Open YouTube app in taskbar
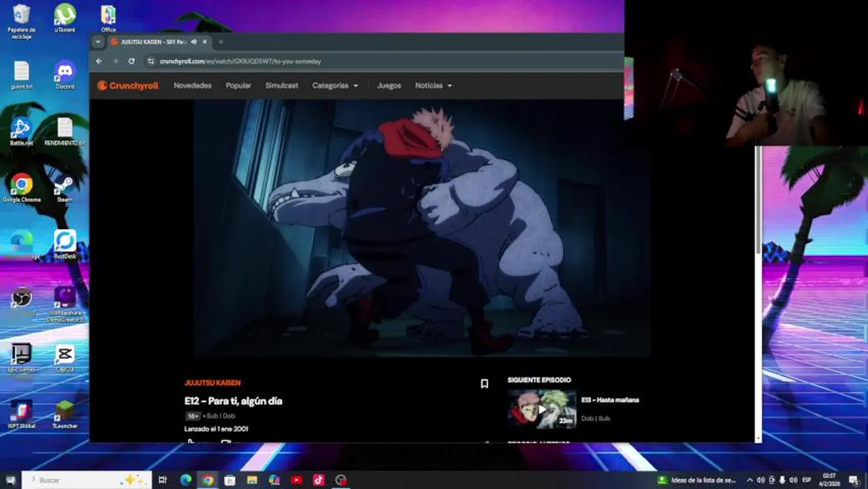Image resolution: width=868 pixels, height=489 pixels. [x=297, y=480]
